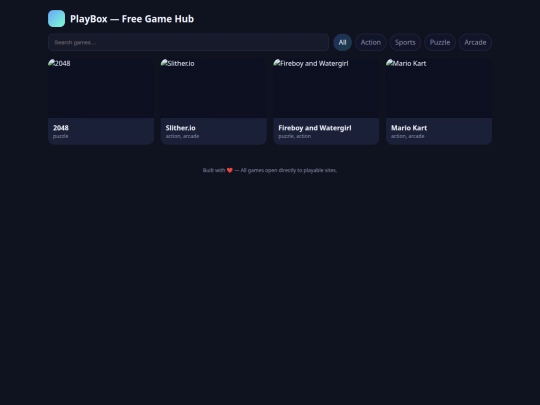The width and height of the screenshot is (540, 405).
Task: Click the Fireboy and Watergirl card title
Action: click(315, 128)
